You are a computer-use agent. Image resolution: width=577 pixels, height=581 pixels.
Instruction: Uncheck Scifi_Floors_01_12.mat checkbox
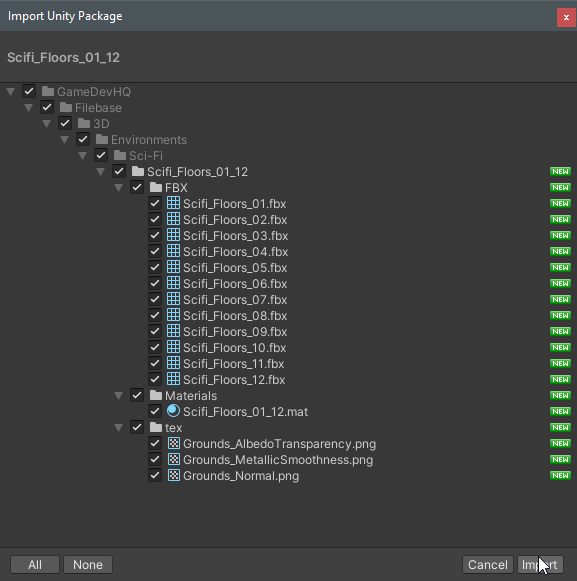point(155,411)
